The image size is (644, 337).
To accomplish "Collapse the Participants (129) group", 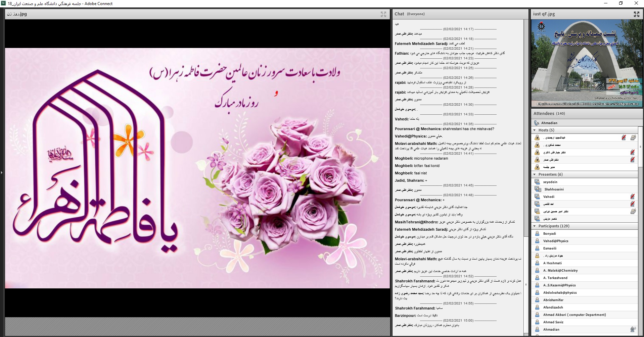I will coord(535,226).
